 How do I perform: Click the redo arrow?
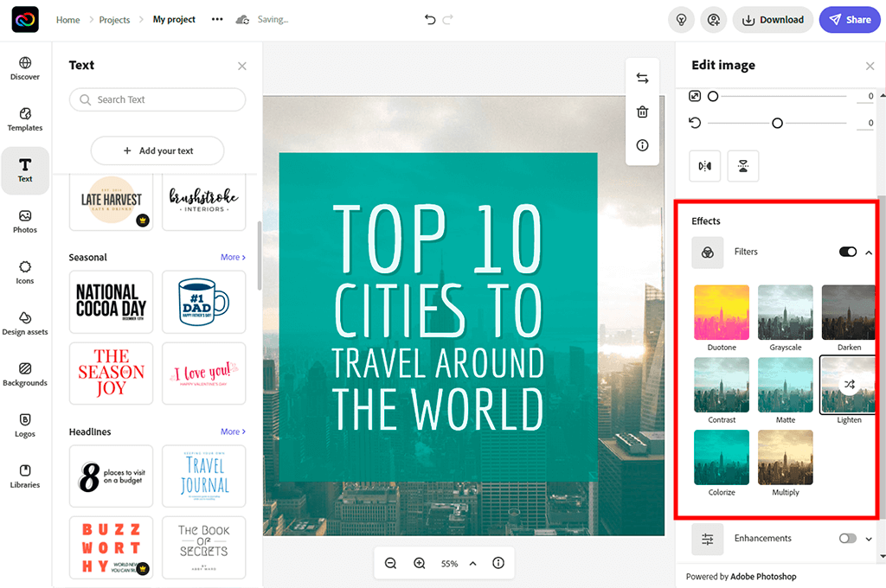pyautogui.click(x=448, y=20)
